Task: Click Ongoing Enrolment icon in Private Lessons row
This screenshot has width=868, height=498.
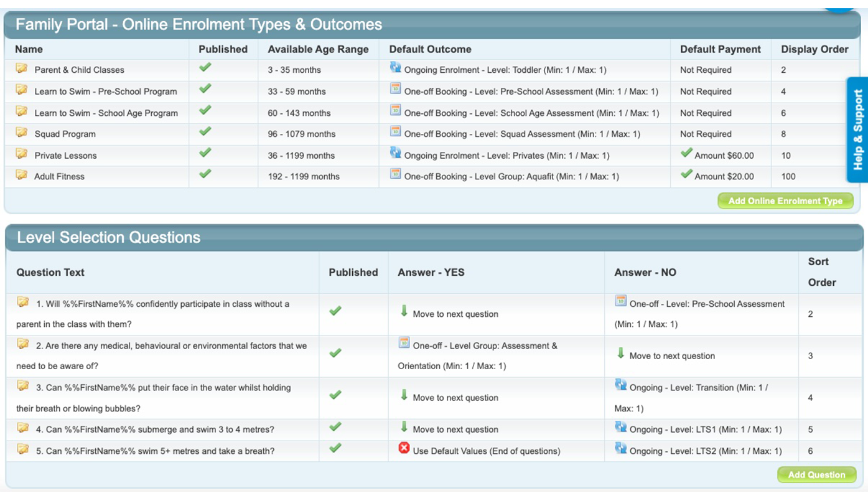Action: tap(395, 153)
